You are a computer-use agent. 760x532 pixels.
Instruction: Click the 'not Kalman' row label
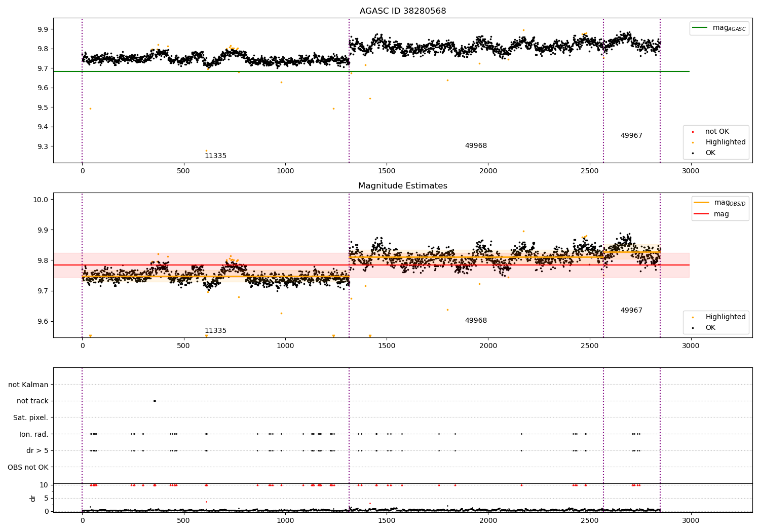(28, 385)
